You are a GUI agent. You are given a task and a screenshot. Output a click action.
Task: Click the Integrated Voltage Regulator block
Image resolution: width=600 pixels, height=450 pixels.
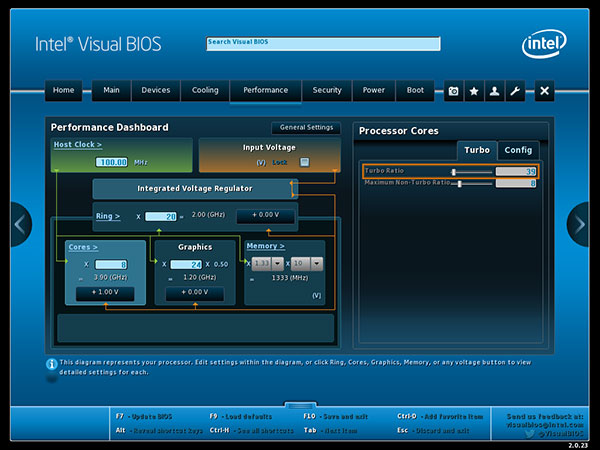[195, 189]
